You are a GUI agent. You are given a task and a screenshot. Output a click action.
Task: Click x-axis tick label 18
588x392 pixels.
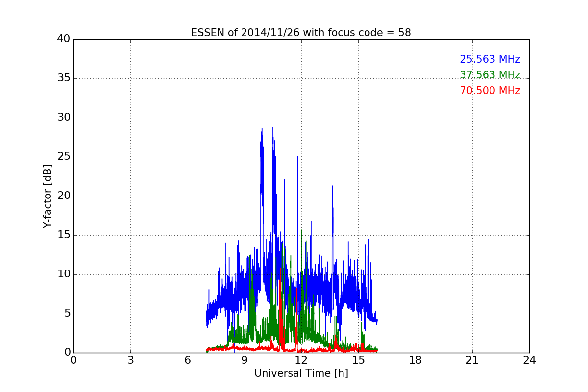416,360
